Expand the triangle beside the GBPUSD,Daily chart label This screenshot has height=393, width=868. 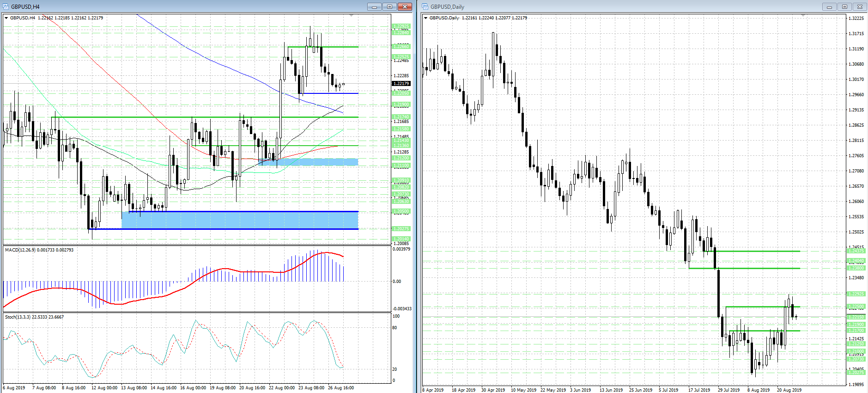(426, 18)
